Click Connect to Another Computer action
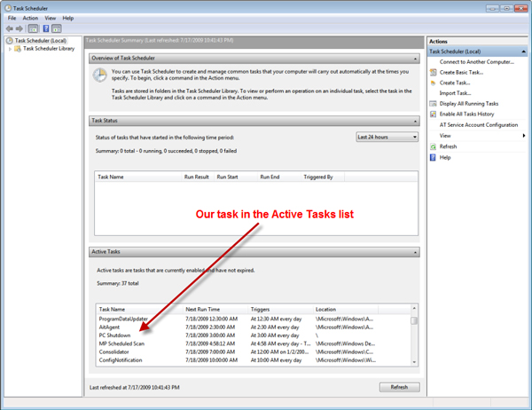Viewport: 532px width, 410px height. pos(477,62)
